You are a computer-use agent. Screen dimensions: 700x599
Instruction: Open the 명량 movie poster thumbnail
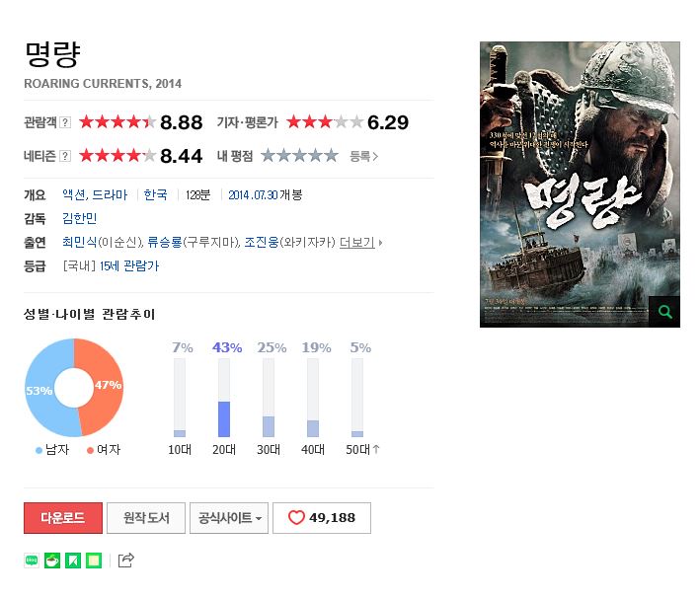click(x=580, y=185)
